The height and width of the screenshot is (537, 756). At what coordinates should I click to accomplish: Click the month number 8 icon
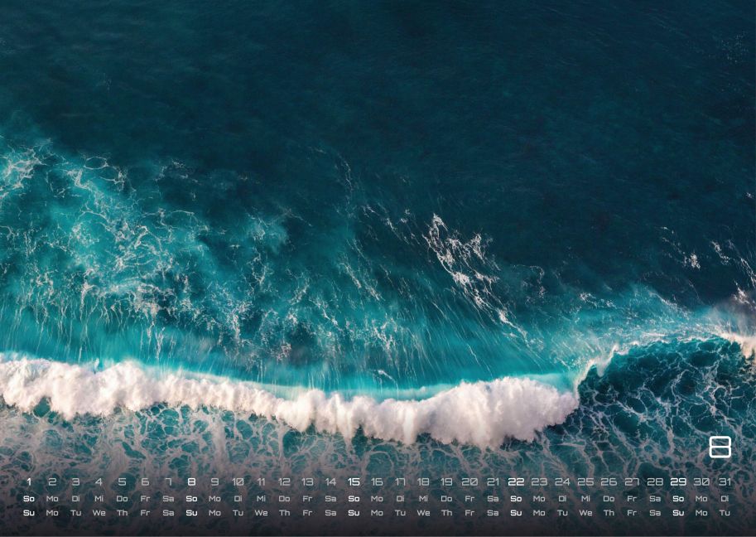(x=720, y=447)
